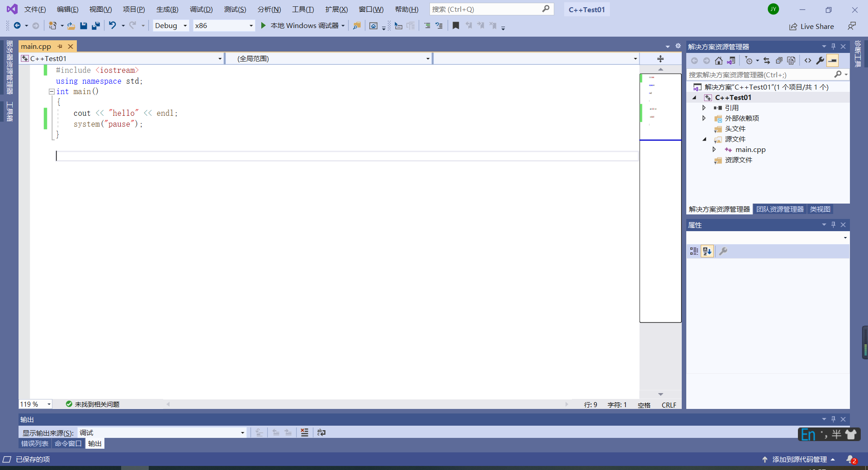Switch to the 错误列表 tab
Viewport: 868px width, 470px height.
[x=35, y=444]
